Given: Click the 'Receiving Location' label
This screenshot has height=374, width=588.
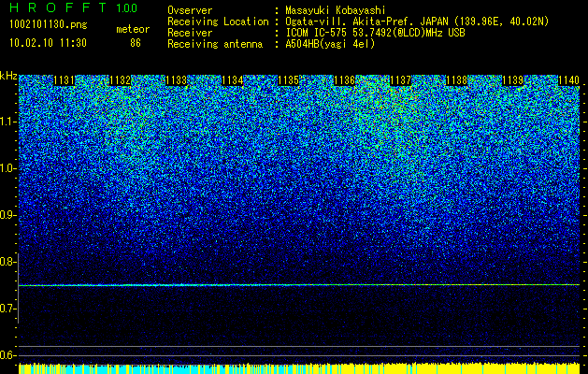Looking at the screenshot, I should tap(218, 22).
